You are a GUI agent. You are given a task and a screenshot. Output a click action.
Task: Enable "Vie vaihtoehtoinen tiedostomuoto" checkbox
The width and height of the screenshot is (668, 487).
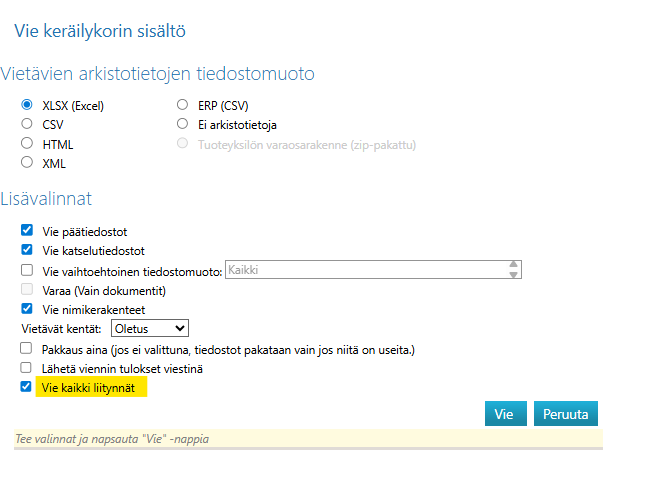(27, 270)
